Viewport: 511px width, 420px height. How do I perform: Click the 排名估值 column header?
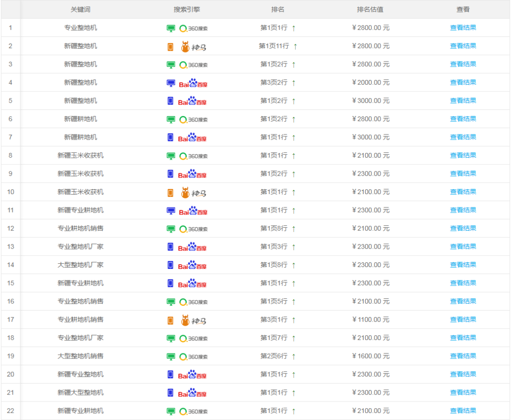tap(370, 9)
